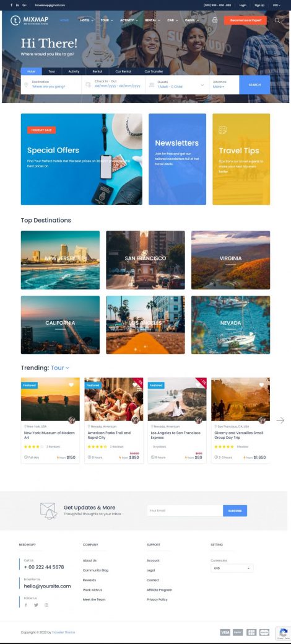Screen dimensions: 291x644
Task: Click next arrow beside trending tours carousel
Action: click(x=280, y=420)
